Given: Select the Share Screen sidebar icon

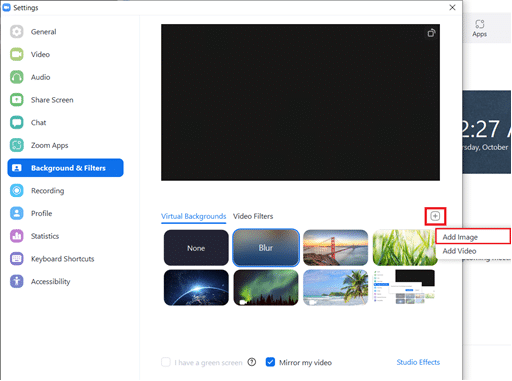Looking at the screenshot, I should 17,100.
